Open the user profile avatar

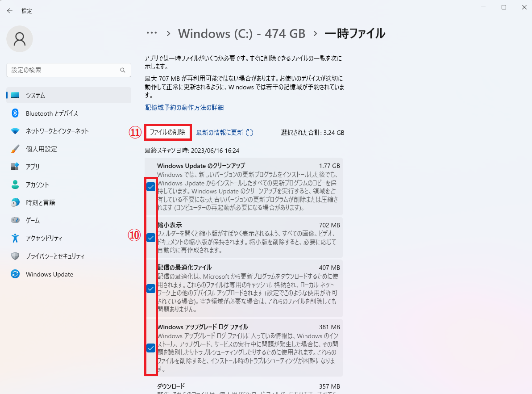20,39
